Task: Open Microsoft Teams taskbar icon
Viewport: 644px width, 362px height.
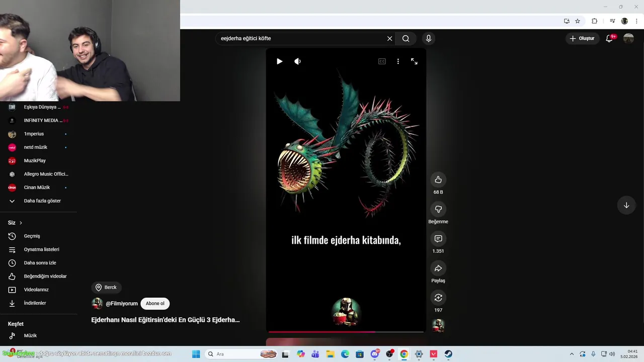Action: pyautogui.click(x=315, y=354)
